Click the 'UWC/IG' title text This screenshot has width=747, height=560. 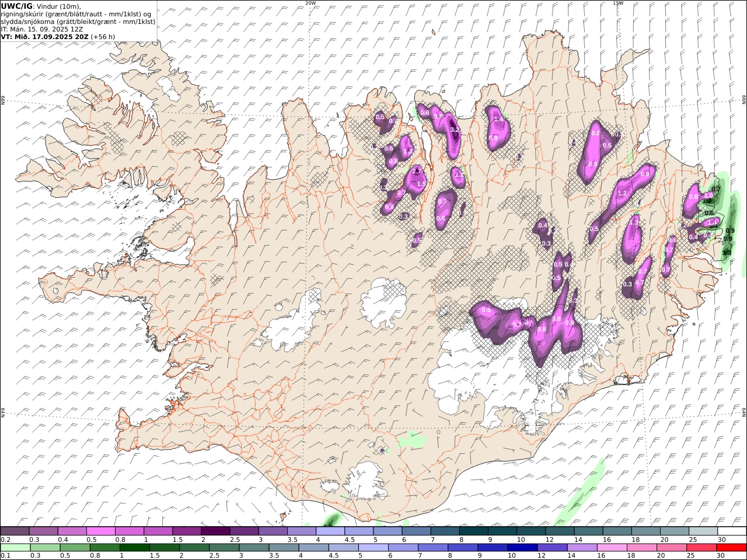(x=17, y=6)
